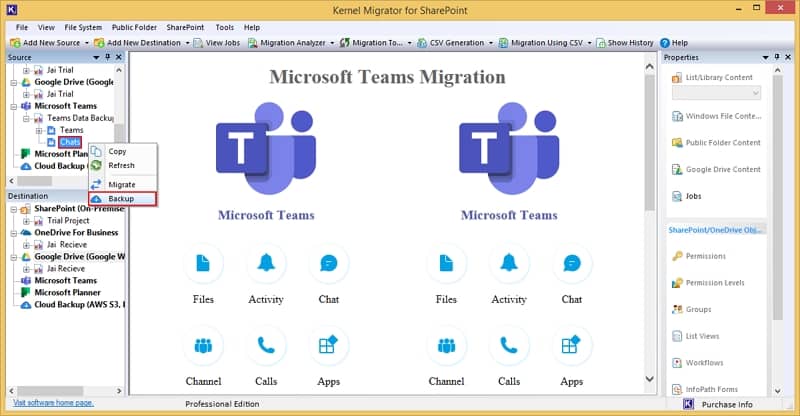Select Permissions in SharePoint objects list

tap(699, 256)
